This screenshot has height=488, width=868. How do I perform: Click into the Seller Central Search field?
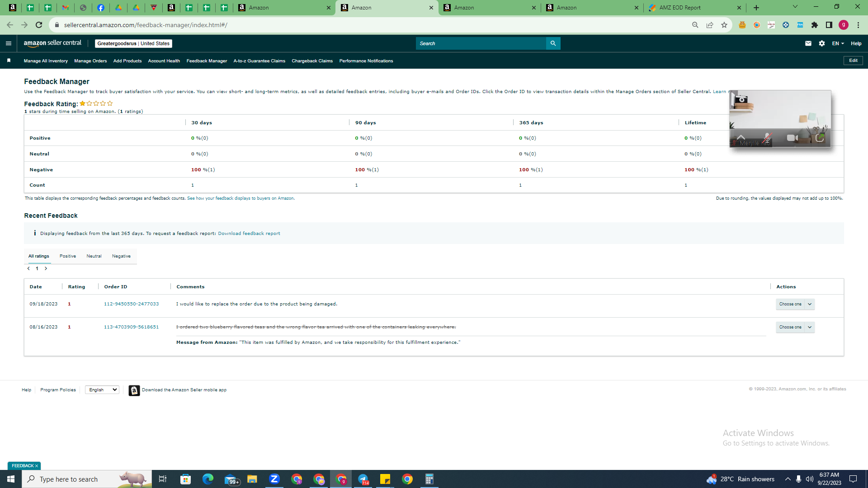coord(481,43)
